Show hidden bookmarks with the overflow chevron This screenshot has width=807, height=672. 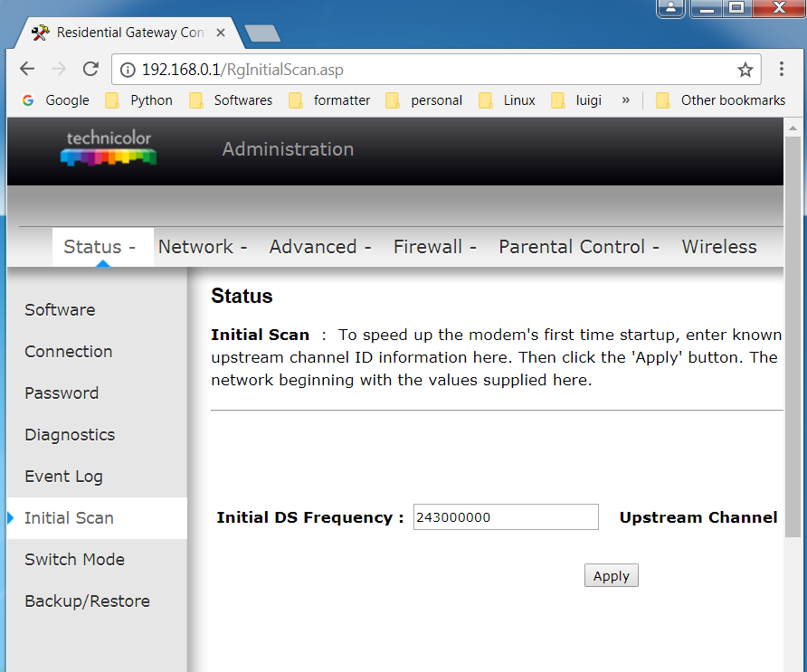(625, 100)
